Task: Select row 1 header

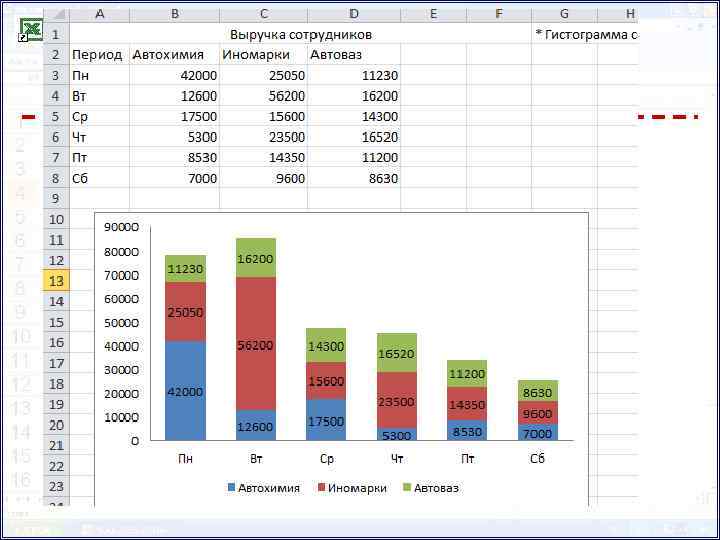Action: click(x=56, y=34)
